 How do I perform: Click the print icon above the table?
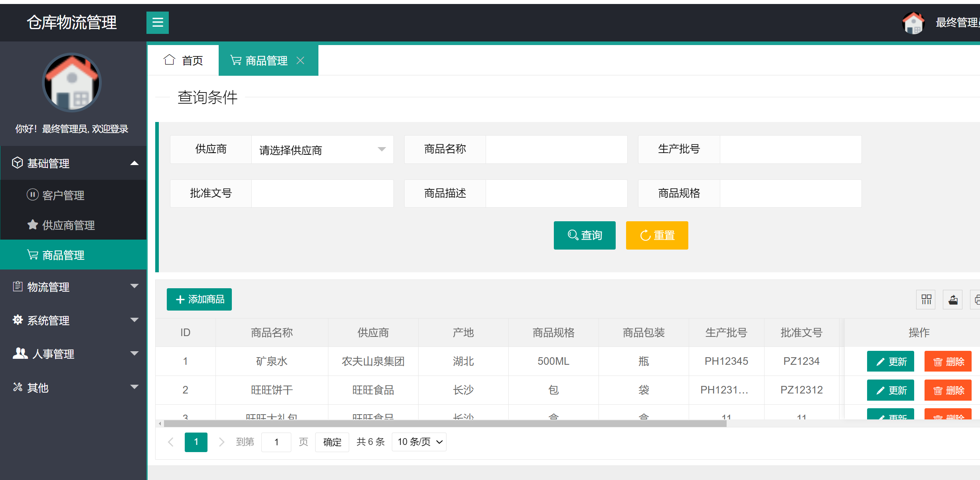pos(977,299)
